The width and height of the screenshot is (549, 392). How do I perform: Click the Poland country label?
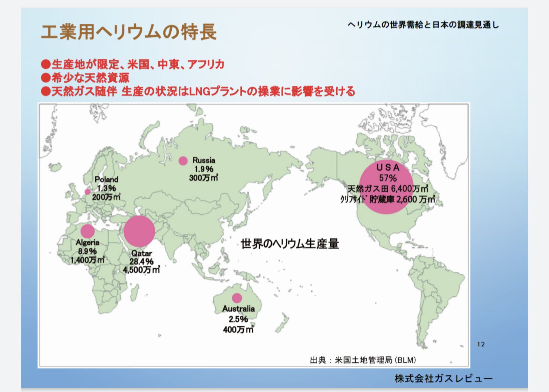point(107,179)
